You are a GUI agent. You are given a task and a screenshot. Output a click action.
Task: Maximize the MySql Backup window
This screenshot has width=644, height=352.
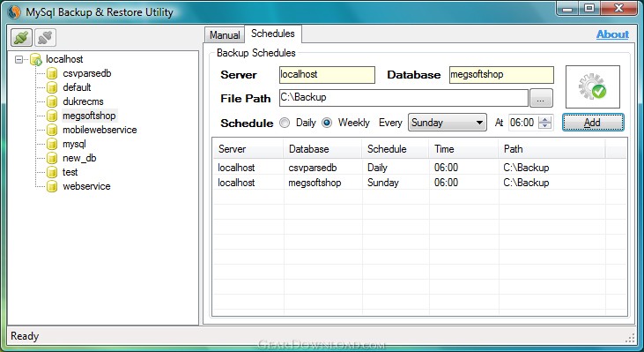(589, 8)
